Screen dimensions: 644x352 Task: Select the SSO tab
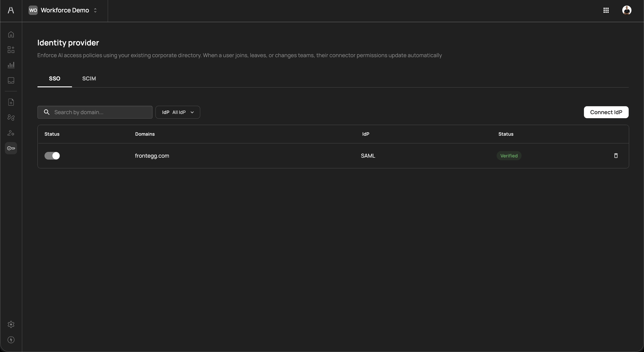pos(55,79)
